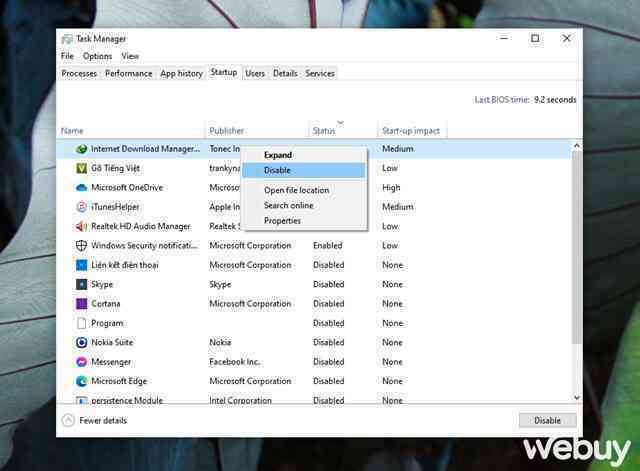Click the Nokia Suite icon
Image resolution: width=640 pixels, height=471 pixels.
(82, 342)
